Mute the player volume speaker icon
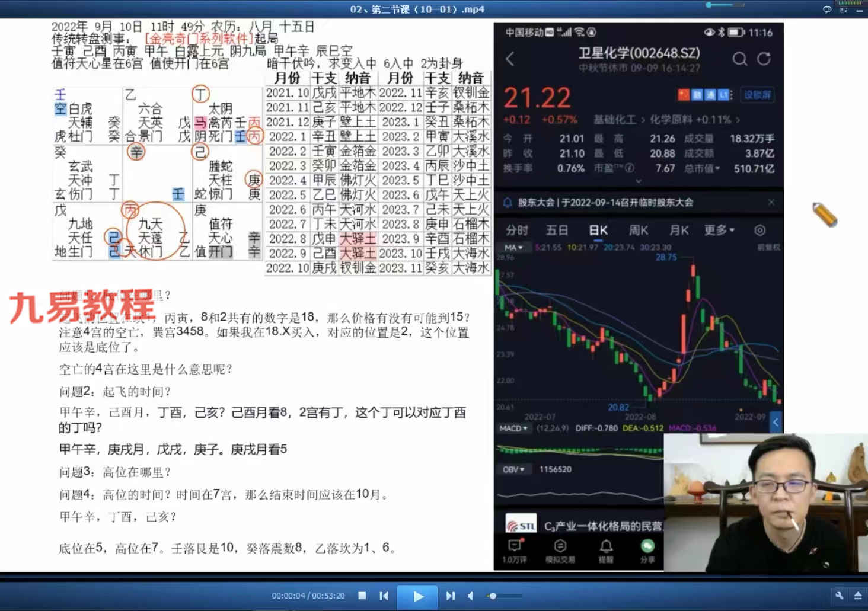Viewport: 868px width, 611px height. [x=470, y=596]
